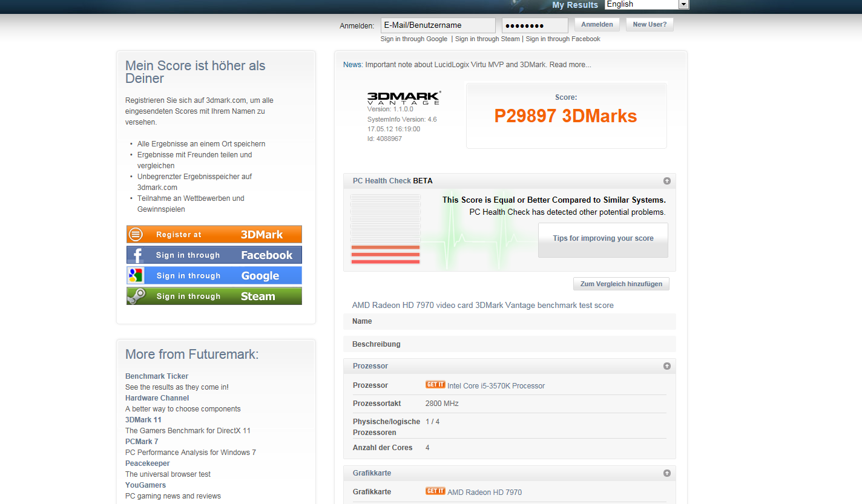
Task: Open 3DMark 11 link
Action: tap(143, 420)
